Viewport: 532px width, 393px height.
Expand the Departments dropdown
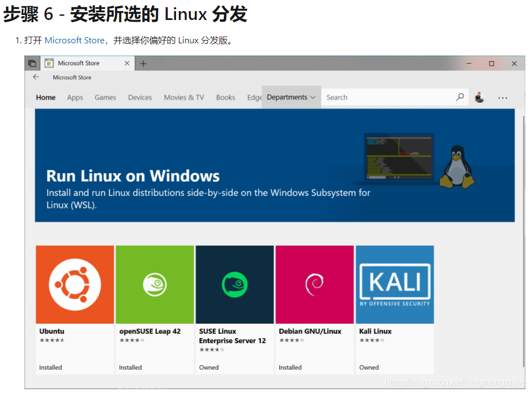pyautogui.click(x=291, y=97)
